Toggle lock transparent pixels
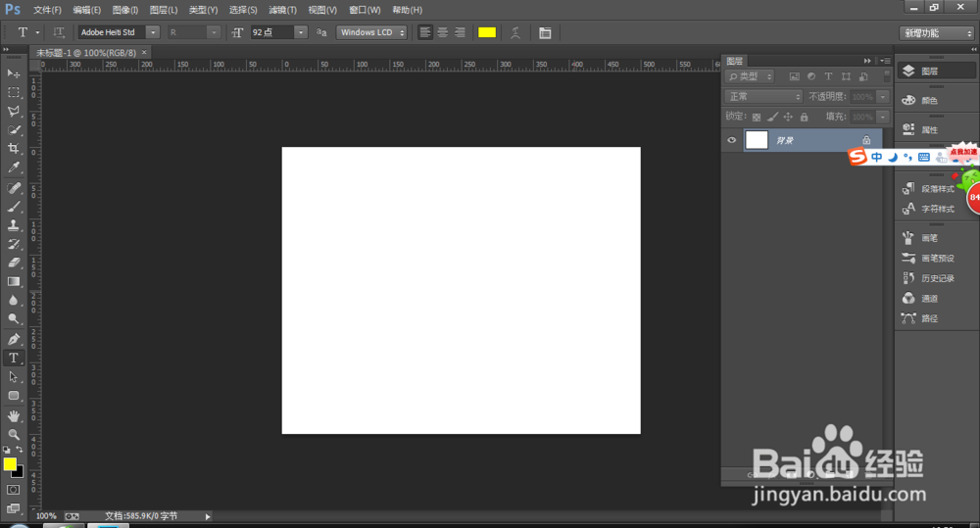 [757, 117]
